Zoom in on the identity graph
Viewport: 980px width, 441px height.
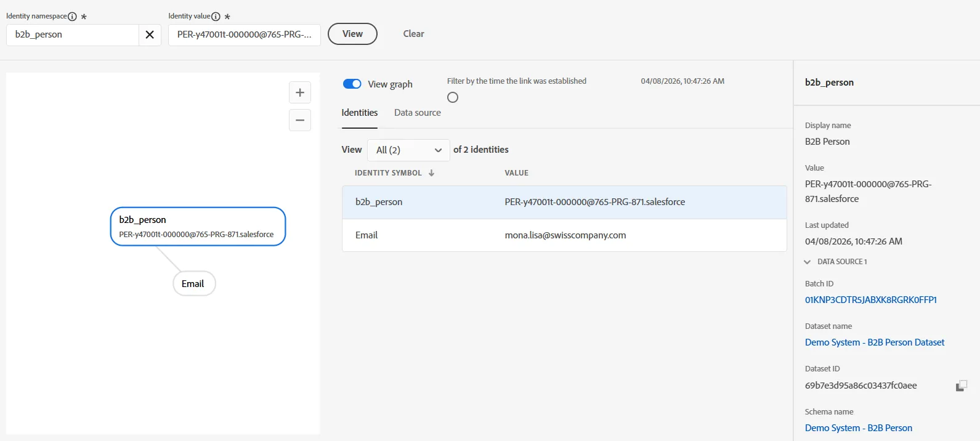pyautogui.click(x=300, y=92)
